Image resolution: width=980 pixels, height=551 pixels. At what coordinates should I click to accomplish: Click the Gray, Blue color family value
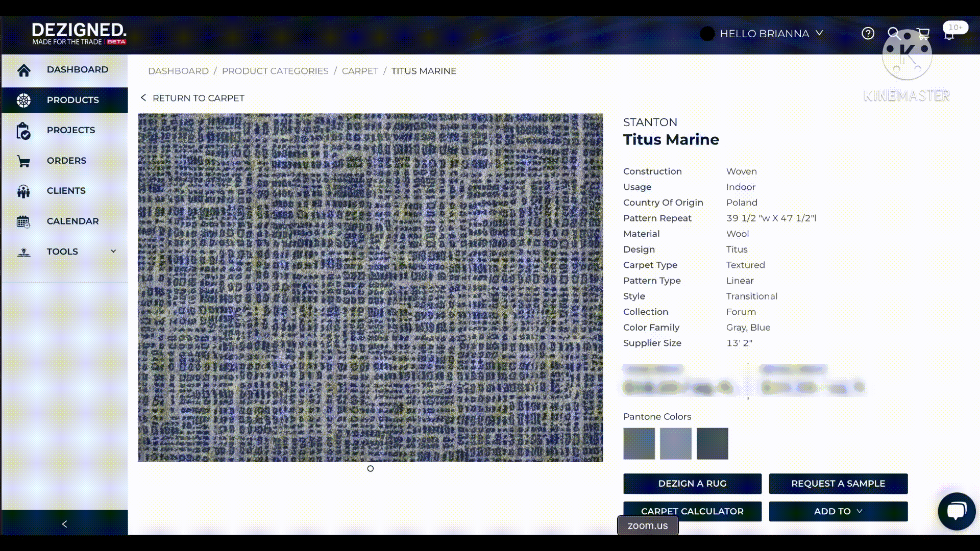(748, 328)
